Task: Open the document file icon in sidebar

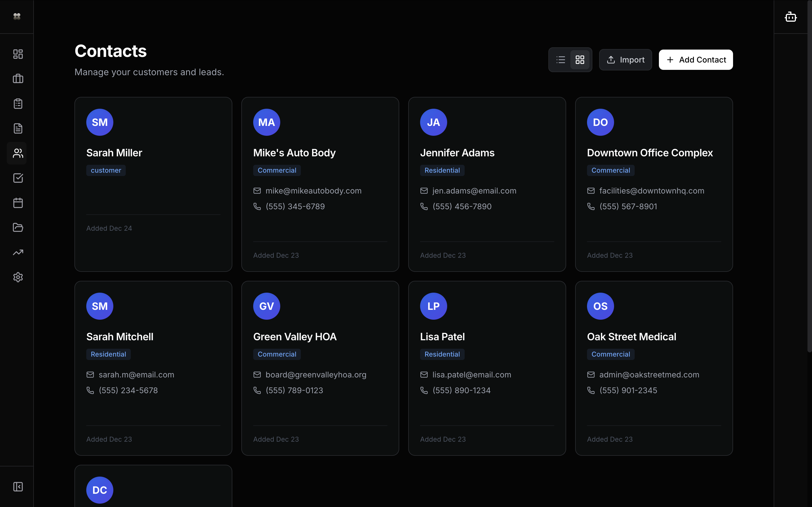Action: pos(18,128)
